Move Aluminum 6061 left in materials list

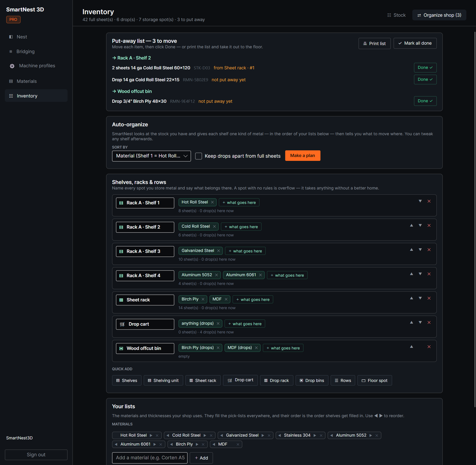click(116, 444)
